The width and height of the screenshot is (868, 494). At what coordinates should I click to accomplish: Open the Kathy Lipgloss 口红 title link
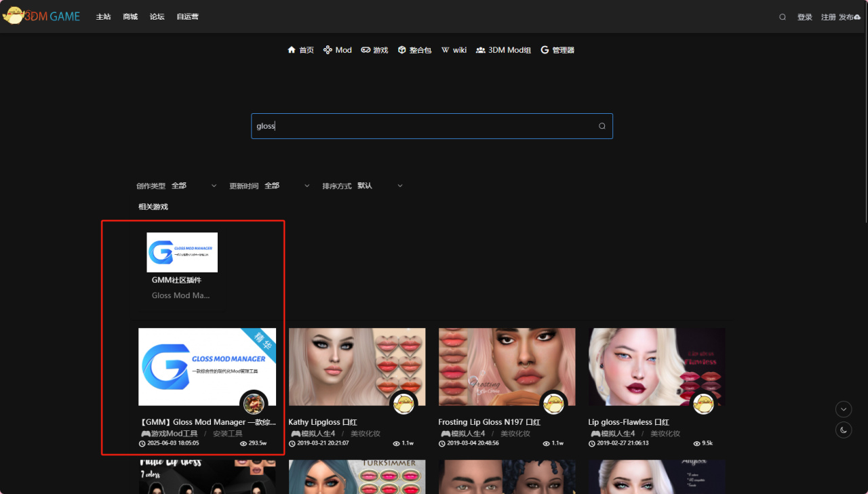pyautogui.click(x=323, y=422)
